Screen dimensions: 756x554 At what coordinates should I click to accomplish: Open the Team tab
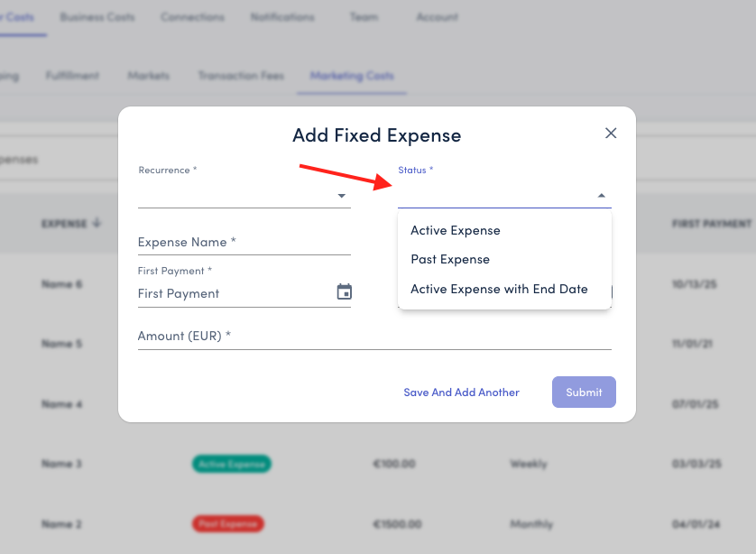click(x=365, y=17)
